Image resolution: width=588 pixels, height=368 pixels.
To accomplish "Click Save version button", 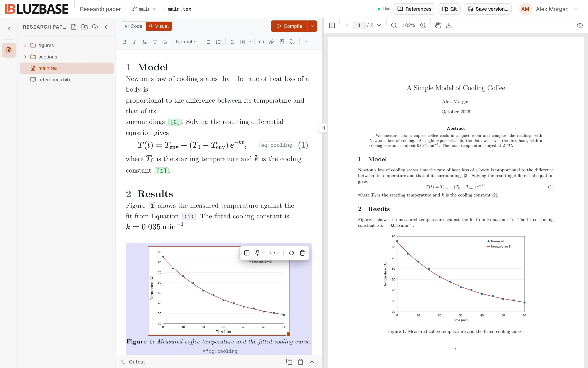I will [487, 9].
